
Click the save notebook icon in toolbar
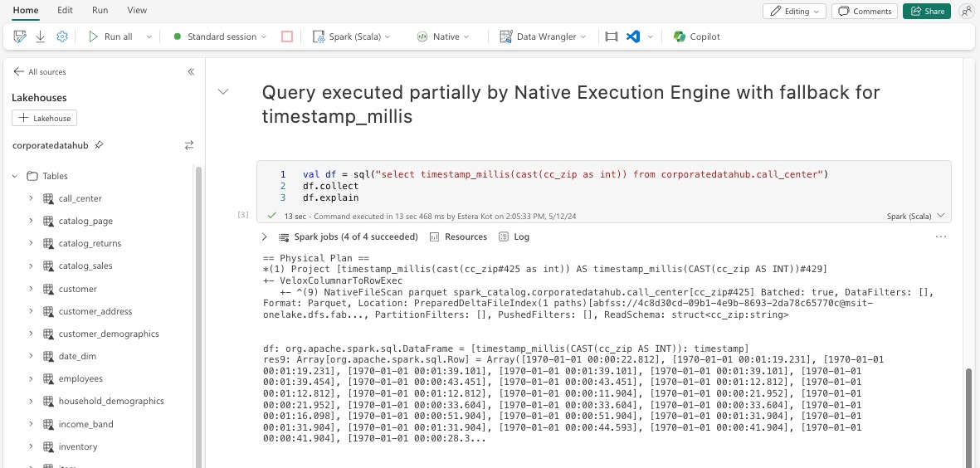[20, 37]
